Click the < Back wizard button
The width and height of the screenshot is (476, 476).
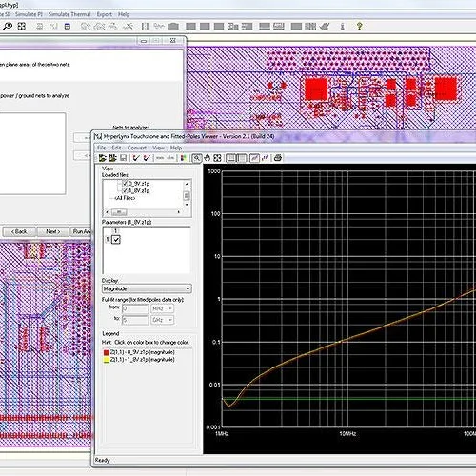[19, 231]
